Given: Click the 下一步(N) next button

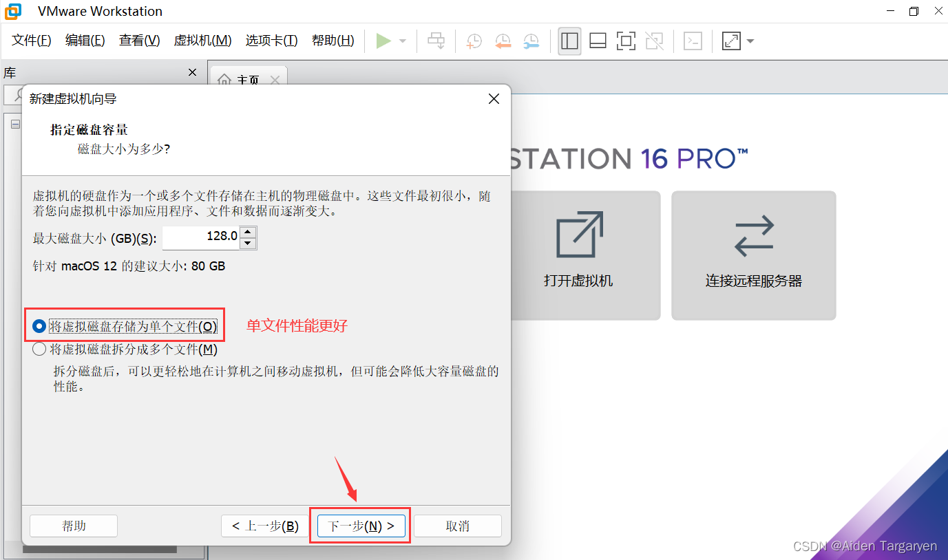Looking at the screenshot, I should [361, 526].
